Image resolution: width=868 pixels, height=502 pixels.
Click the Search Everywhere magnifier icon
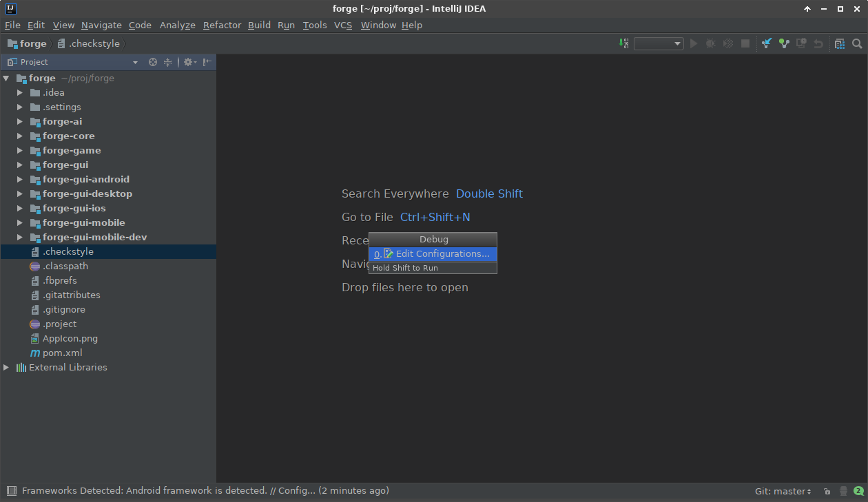857,43
